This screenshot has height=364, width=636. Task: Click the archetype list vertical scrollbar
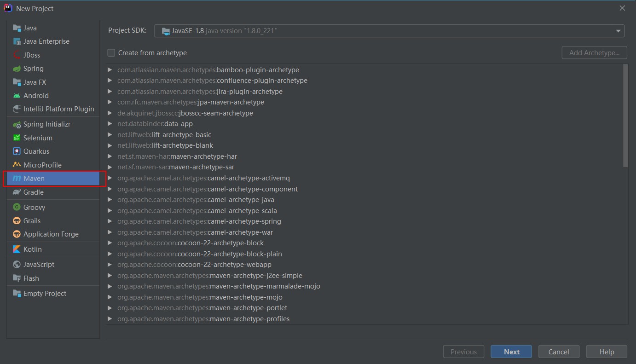click(625, 116)
